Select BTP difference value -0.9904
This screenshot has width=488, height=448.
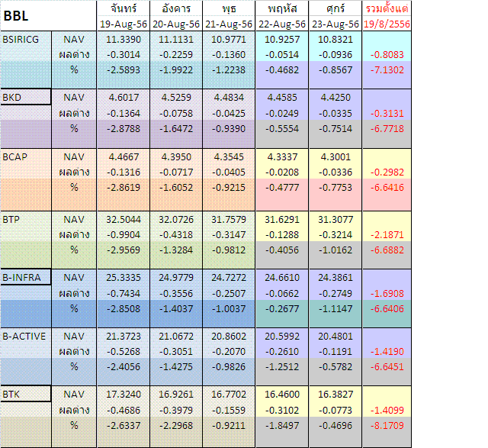(124, 234)
